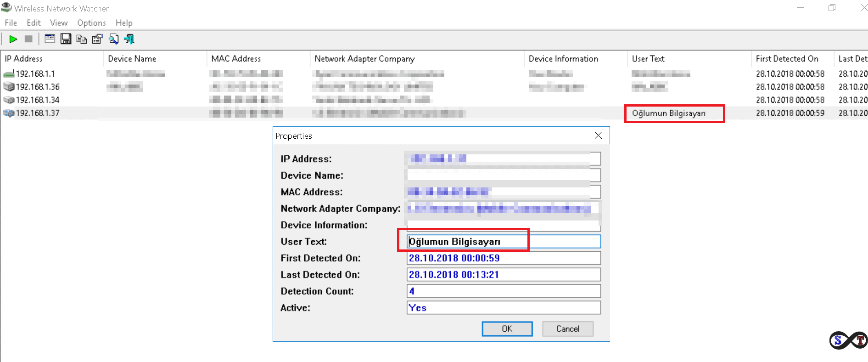
Task: Click the Network Adapter Company field in Properties
Action: click(504, 209)
